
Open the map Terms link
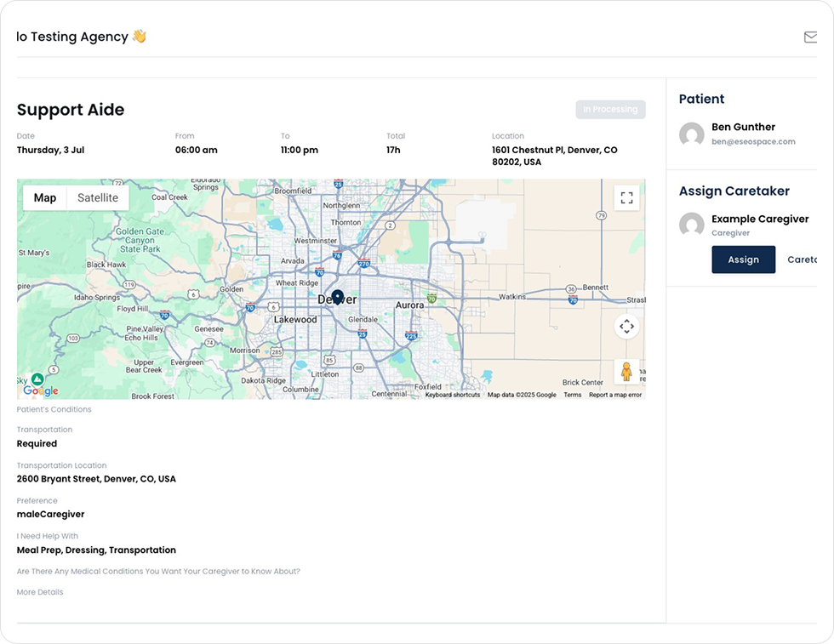pyautogui.click(x=572, y=395)
